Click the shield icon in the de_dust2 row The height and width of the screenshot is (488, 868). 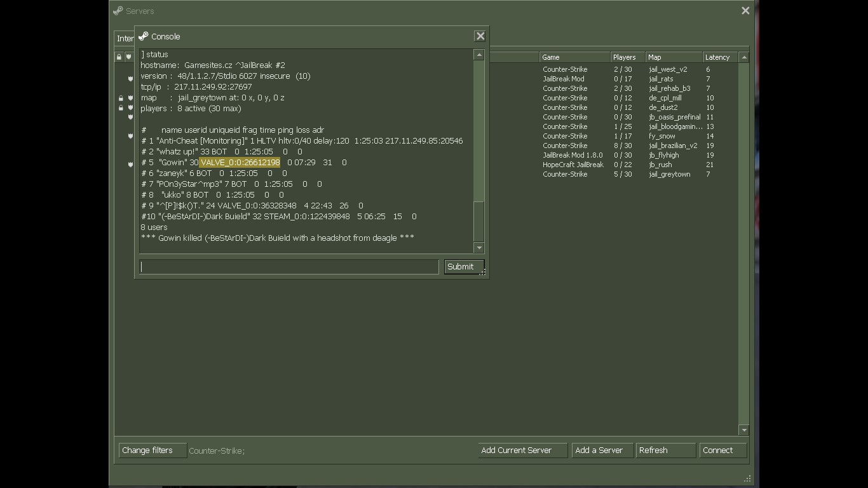[x=130, y=107]
